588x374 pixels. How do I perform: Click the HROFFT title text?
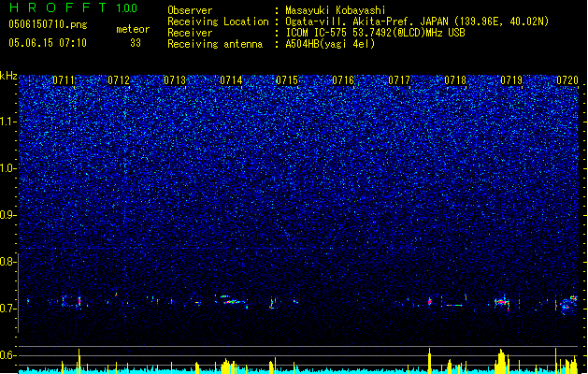click(58, 7)
